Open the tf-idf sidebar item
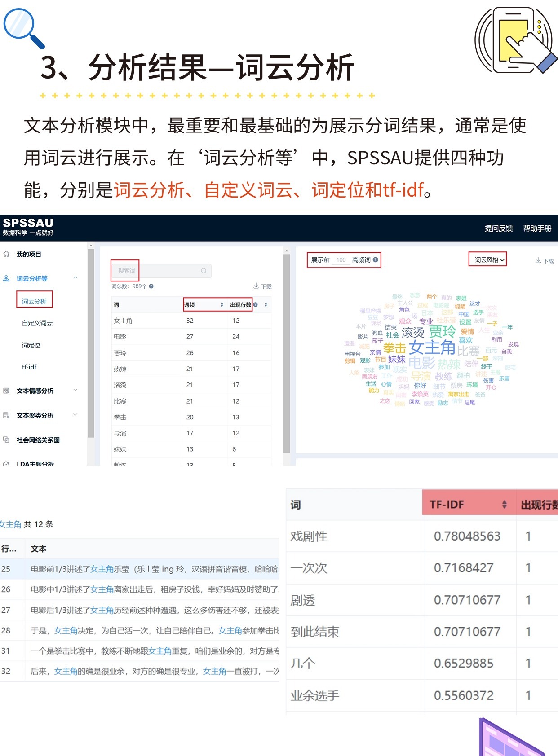The height and width of the screenshot is (756, 558). coord(29,367)
